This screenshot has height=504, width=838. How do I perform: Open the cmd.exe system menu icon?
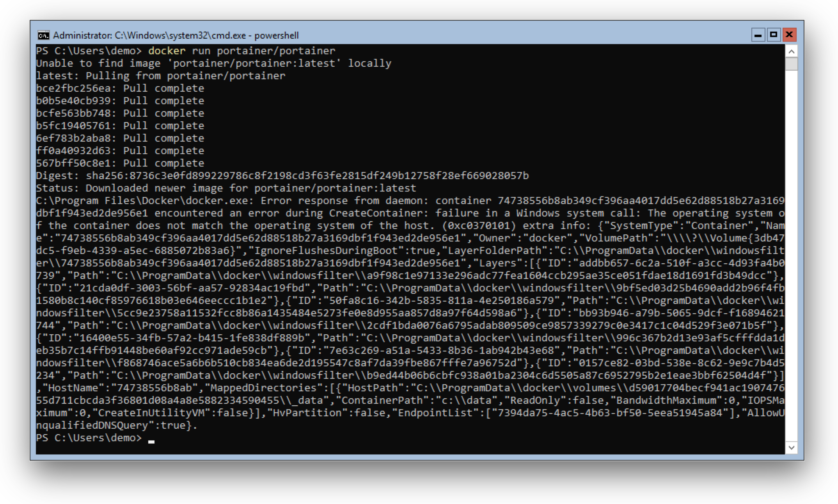pyautogui.click(x=43, y=35)
